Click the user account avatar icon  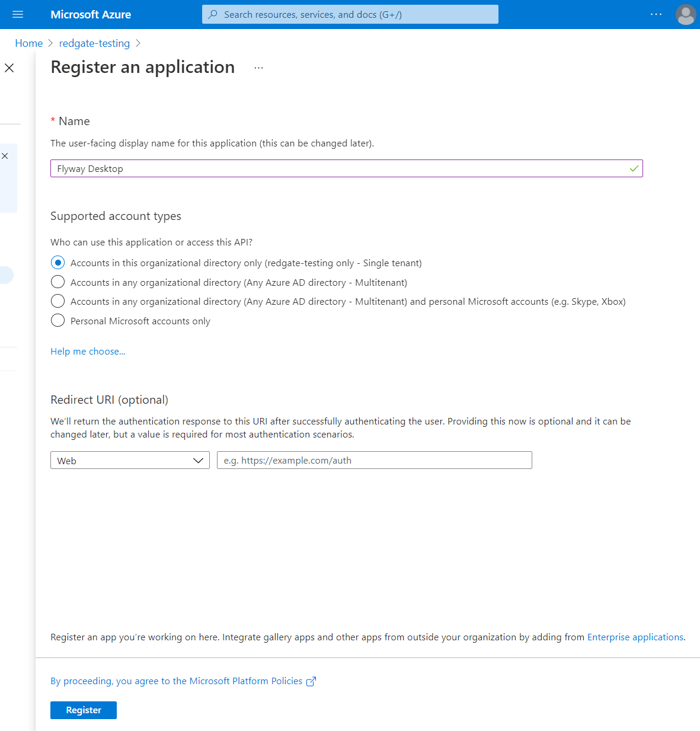click(x=686, y=14)
